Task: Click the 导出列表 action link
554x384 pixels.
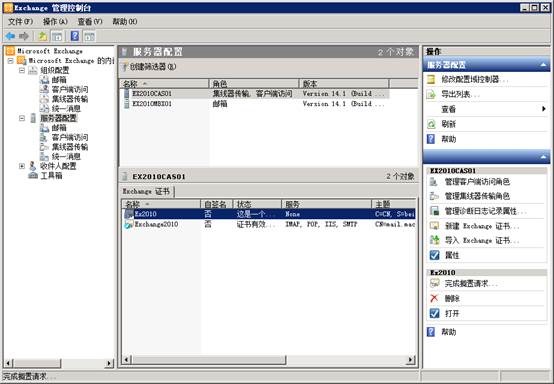Action: tap(460, 94)
